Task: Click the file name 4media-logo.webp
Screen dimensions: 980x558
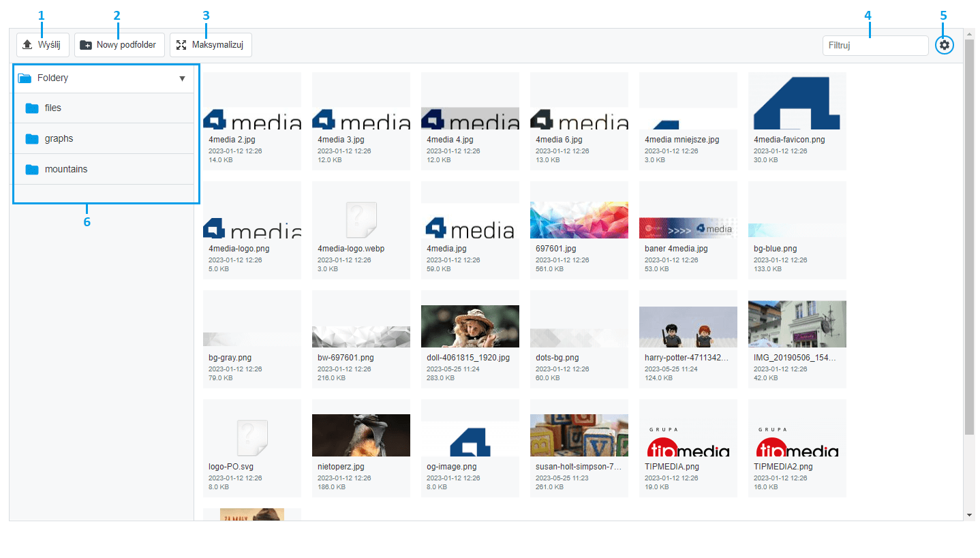Action: click(351, 249)
